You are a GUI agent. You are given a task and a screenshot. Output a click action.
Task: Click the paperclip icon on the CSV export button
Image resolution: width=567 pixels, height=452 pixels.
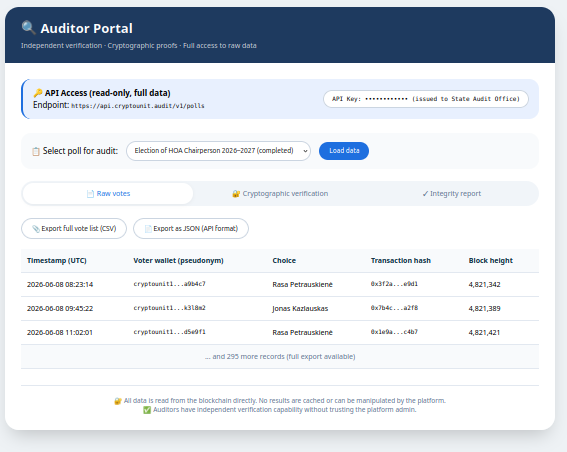(x=36, y=229)
